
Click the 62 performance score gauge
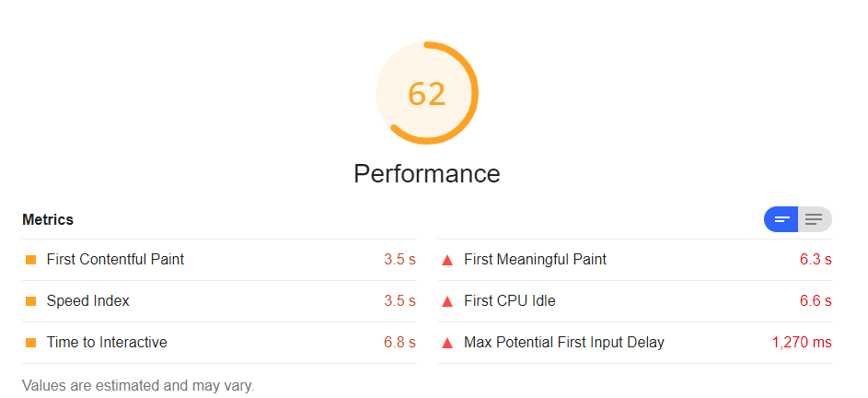click(427, 93)
